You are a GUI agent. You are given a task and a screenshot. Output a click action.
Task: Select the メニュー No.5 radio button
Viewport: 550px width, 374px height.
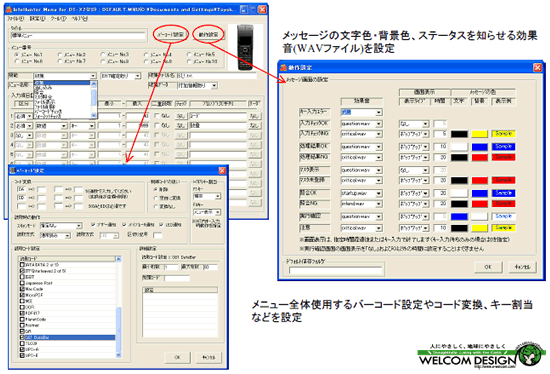tap(189, 54)
